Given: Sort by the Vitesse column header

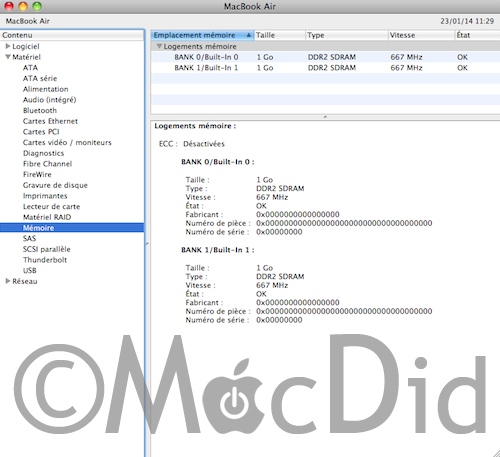Looking at the screenshot, I should pyautogui.click(x=422, y=35).
